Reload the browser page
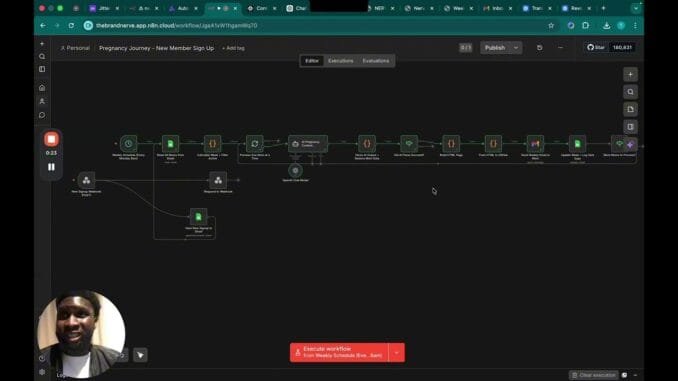 coord(71,26)
